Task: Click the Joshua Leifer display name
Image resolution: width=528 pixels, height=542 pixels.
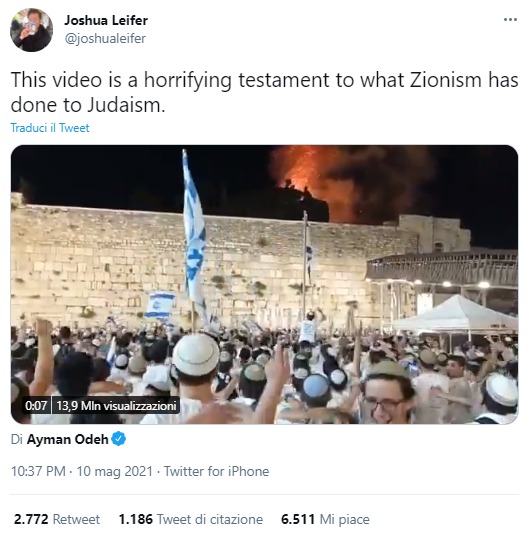Action: 106,20
